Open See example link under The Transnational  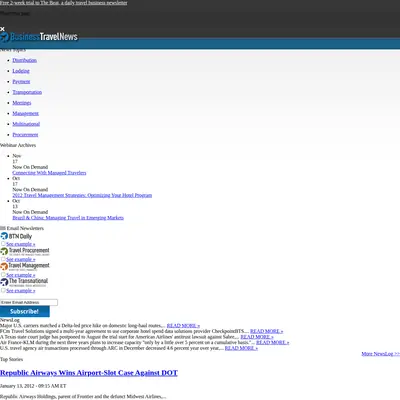click(x=21, y=291)
